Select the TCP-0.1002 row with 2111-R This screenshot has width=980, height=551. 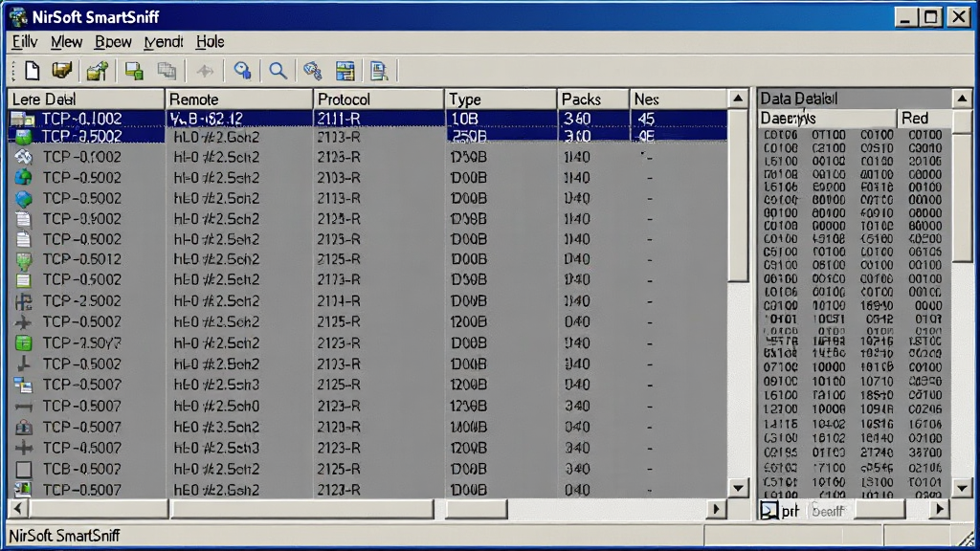[x=367, y=118]
